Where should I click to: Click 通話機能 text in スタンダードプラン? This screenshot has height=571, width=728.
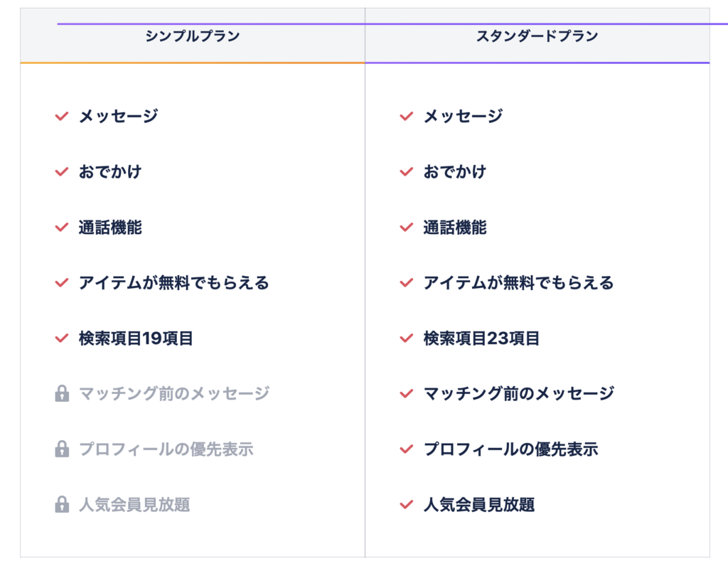[455, 228]
